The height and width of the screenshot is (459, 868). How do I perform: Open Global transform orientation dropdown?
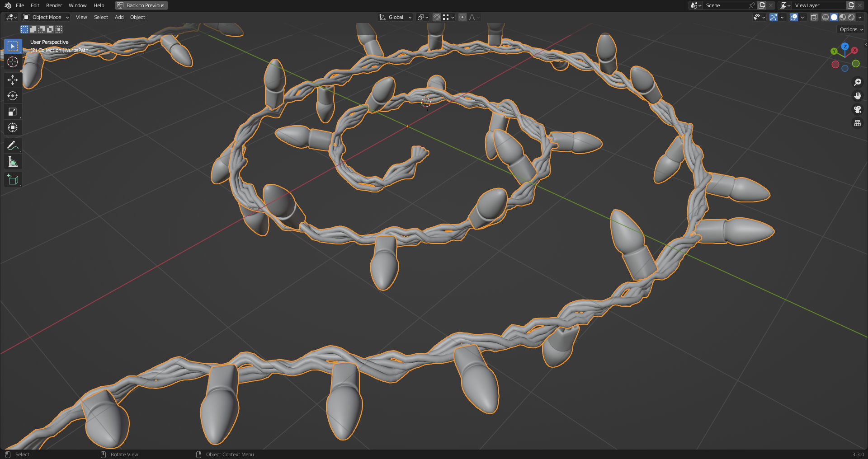pyautogui.click(x=396, y=17)
